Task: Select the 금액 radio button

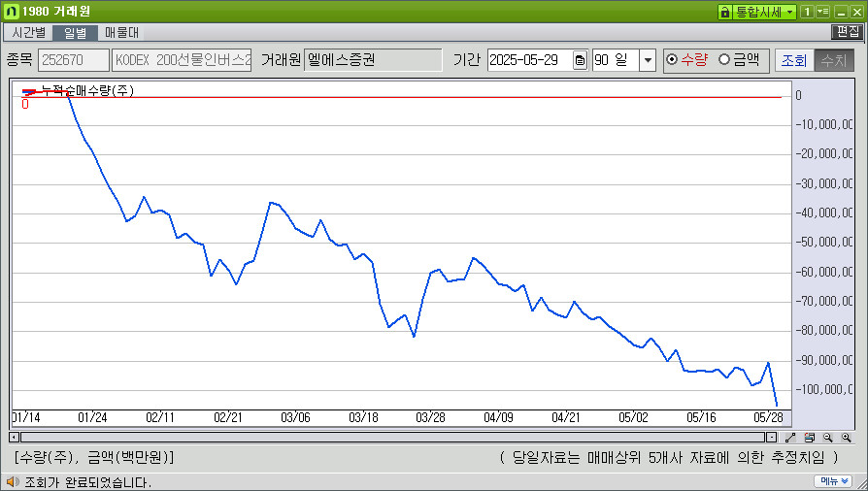Action: (x=724, y=59)
